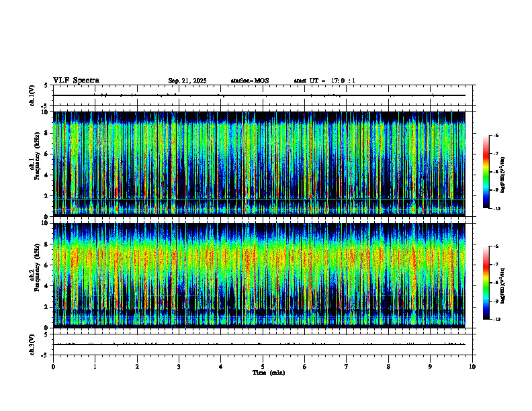Image resolution: width=532 pixels, height=411 pixels.
Task: Click time axis tick label "2"
Action: pyautogui.click(x=137, y=367)
